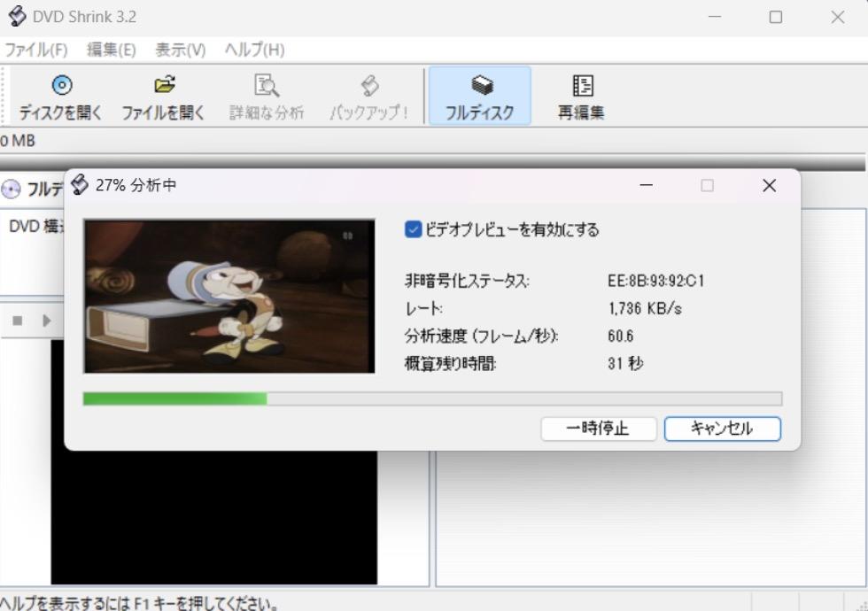This screenshot has width=868, height=611.
Task: Select the フルディスク mode icon
Action: (x=482, y=85)
